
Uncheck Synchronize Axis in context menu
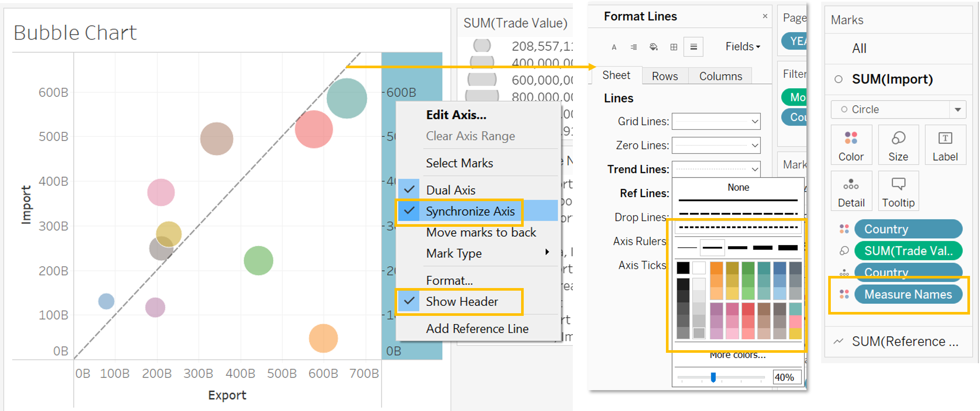click(470, 212)
